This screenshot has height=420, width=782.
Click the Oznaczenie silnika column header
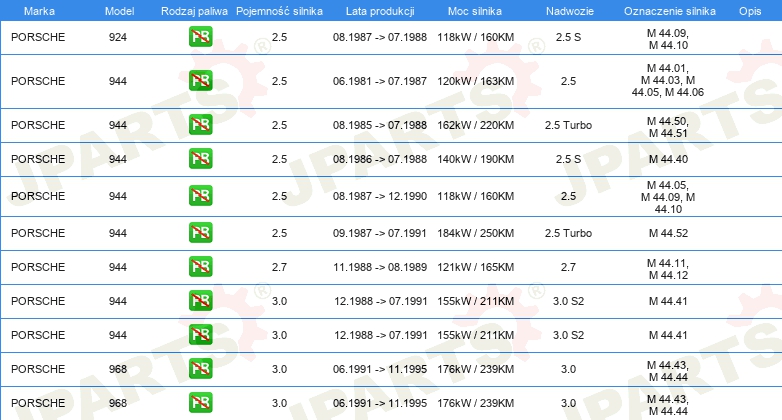click(670, 11)
